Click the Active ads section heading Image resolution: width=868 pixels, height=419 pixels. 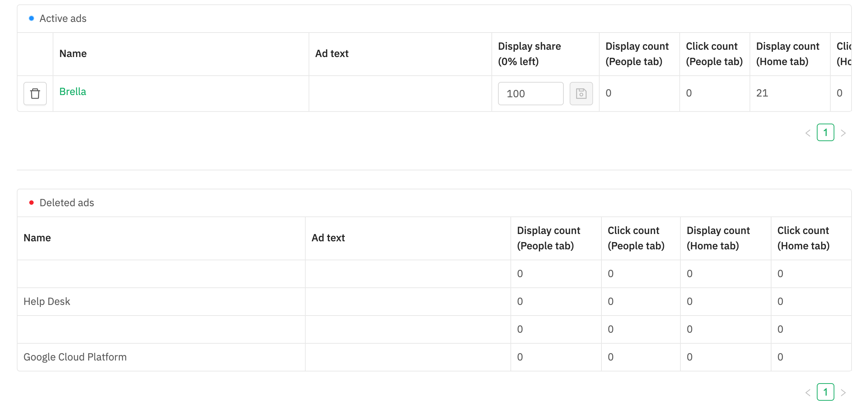coord(63,19)
